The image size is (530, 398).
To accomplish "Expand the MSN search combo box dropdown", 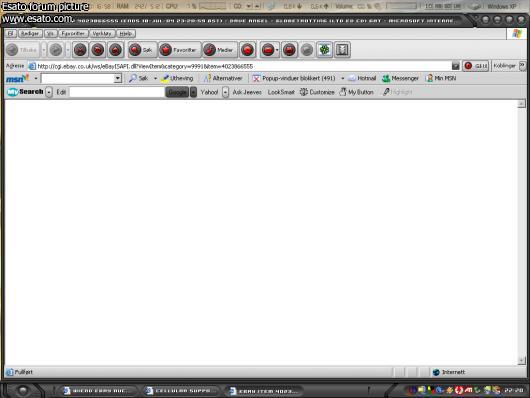I will [x=118, y=78].
